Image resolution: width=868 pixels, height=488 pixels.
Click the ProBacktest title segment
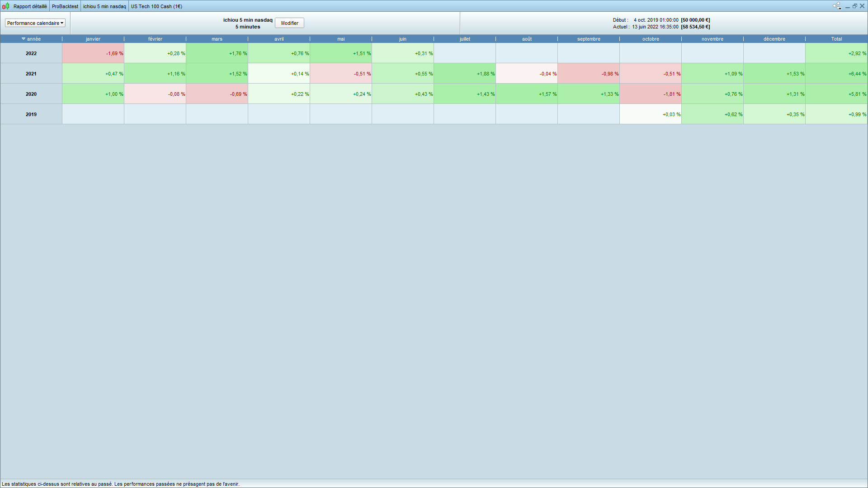[x=65, y=6]
